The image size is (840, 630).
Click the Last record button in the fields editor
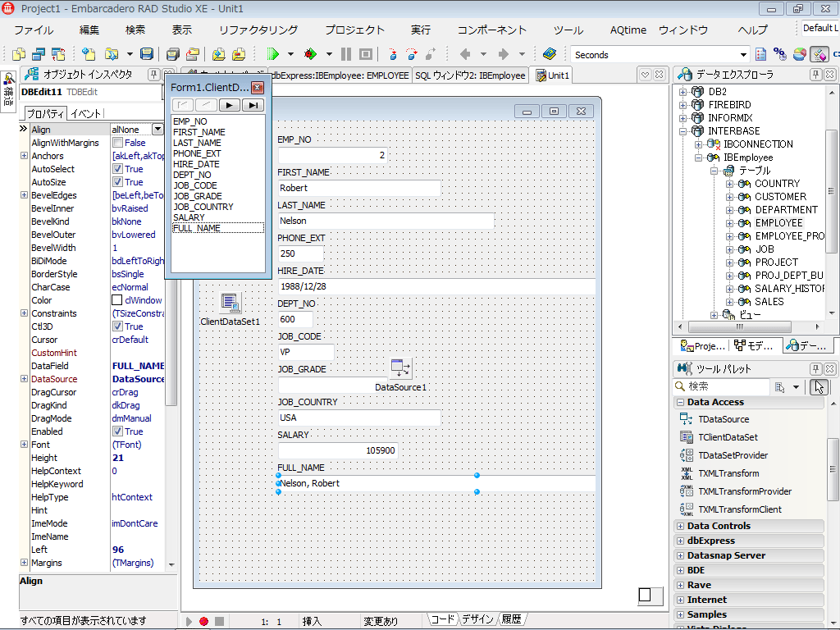(253, 106)
